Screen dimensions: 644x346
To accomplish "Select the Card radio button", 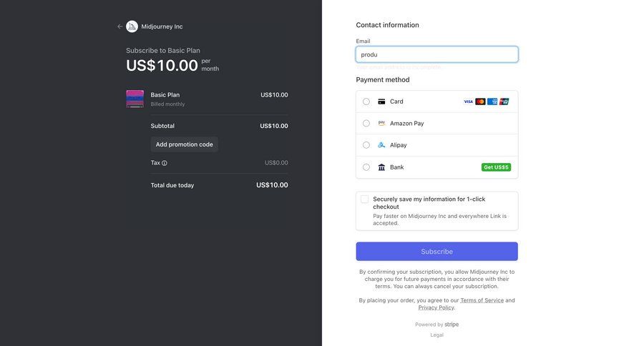I will click(366, 102).
